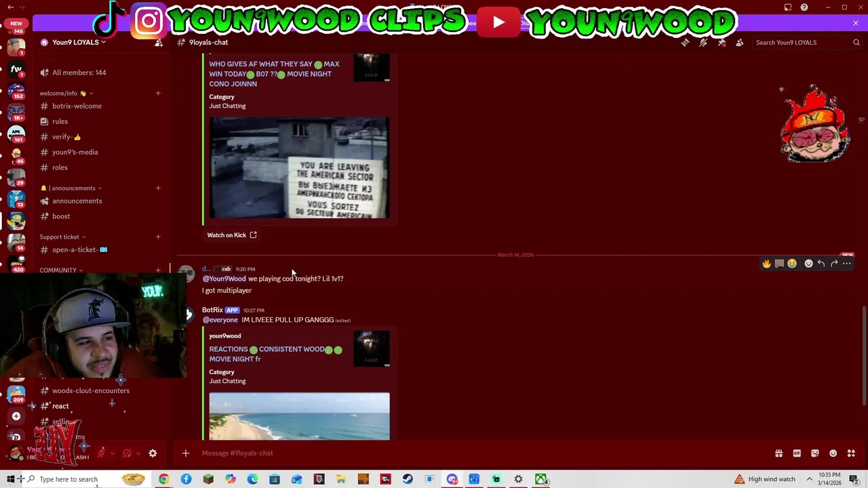This screenshot has width=868, height=488.
Task: Toggle microphone mute in user panel
Action: (102, 453)
